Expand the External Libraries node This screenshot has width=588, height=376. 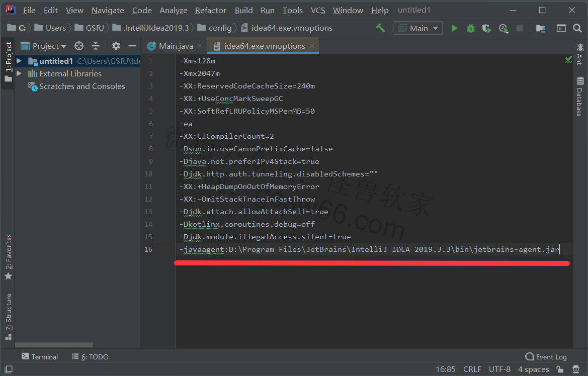point(19,73)
